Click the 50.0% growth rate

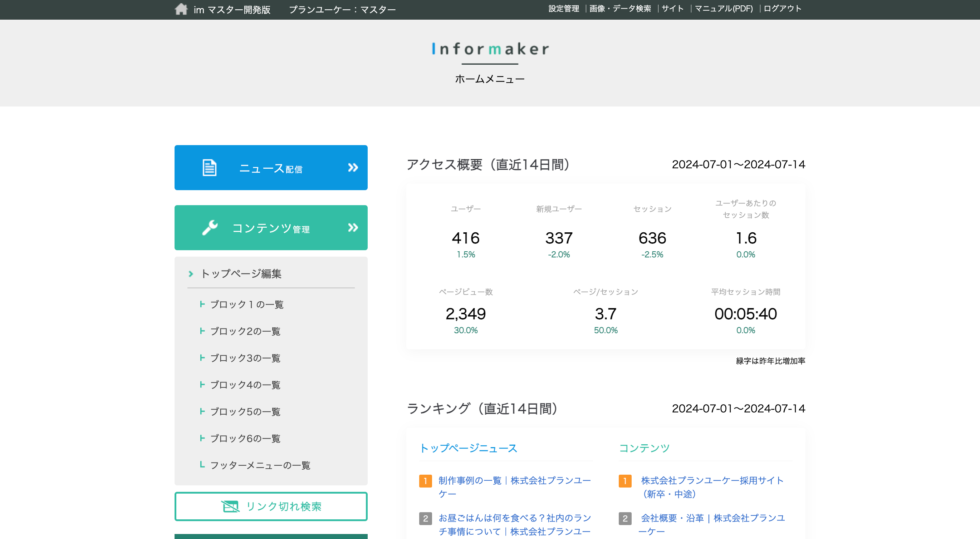[x=606, y=330]
